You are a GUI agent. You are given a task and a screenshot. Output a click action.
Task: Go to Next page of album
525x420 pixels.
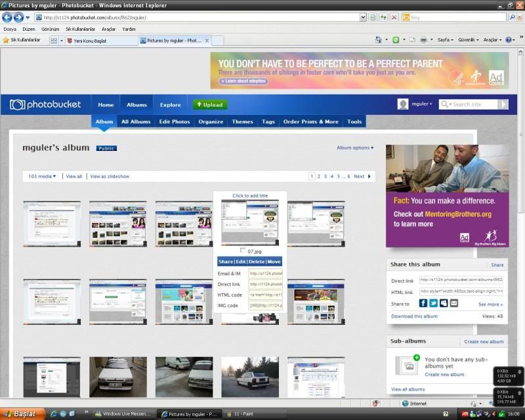coord(362,176)
